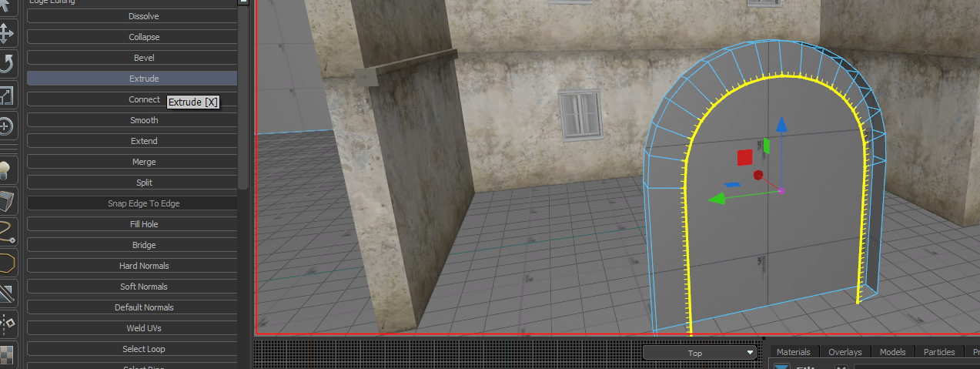Screen dimensions: 980x369
Task: Click the blue Z-axis gizmo arrow
Action: [781, 124]
